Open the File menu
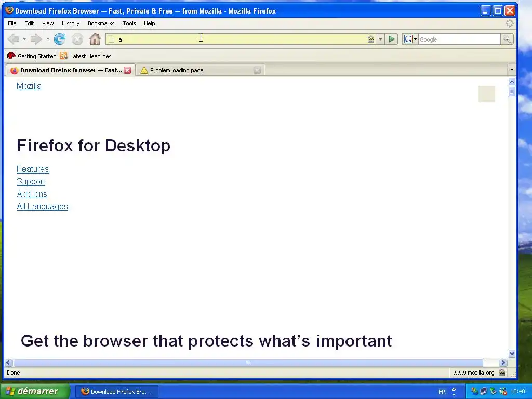This screenshot has height=399, width=532. [12, 23]
